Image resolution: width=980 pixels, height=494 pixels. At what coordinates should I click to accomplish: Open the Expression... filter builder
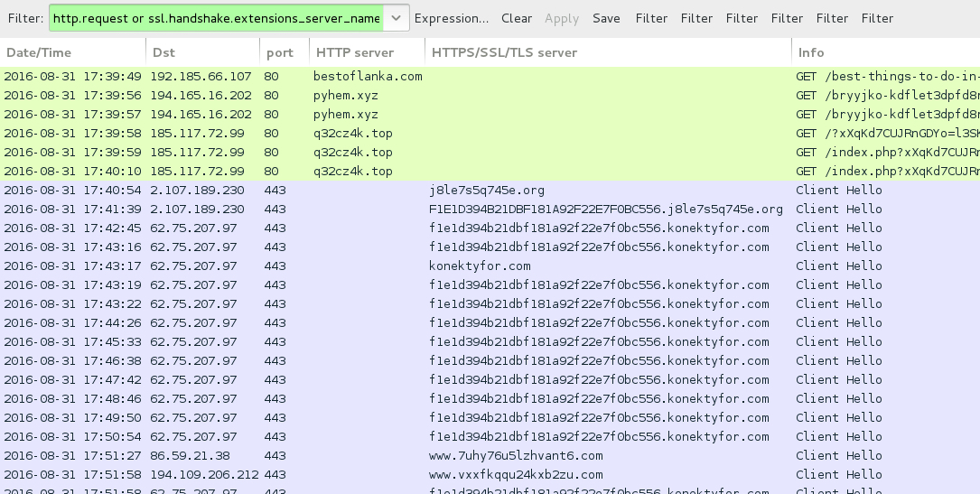[x=452, y=18]
